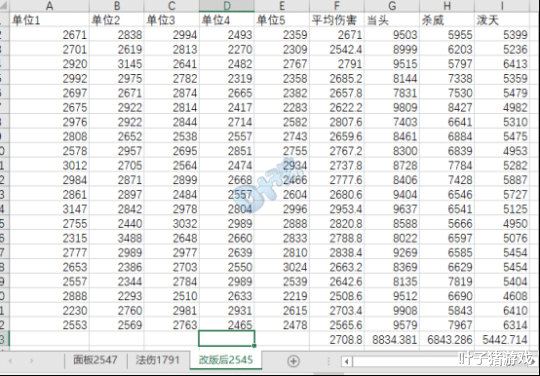
Task: Select cell with value 2542.4
Action: [x=337, y=49]
